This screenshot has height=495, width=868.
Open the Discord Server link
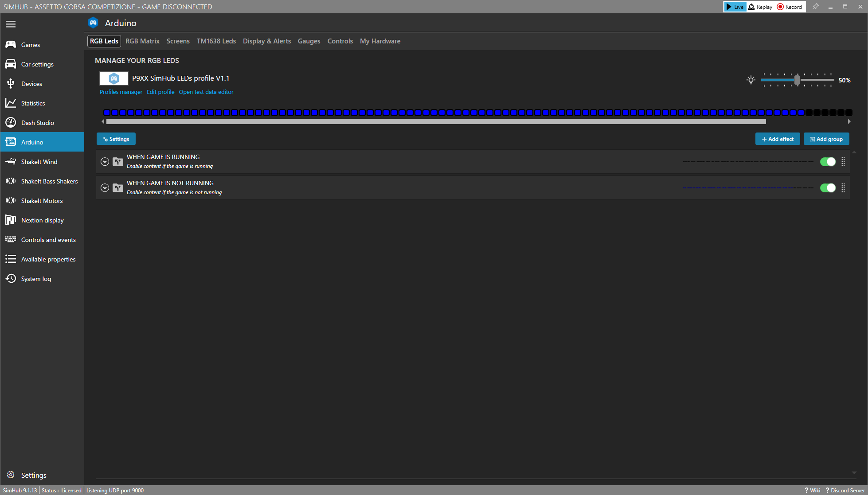click(x=845, y=490)
